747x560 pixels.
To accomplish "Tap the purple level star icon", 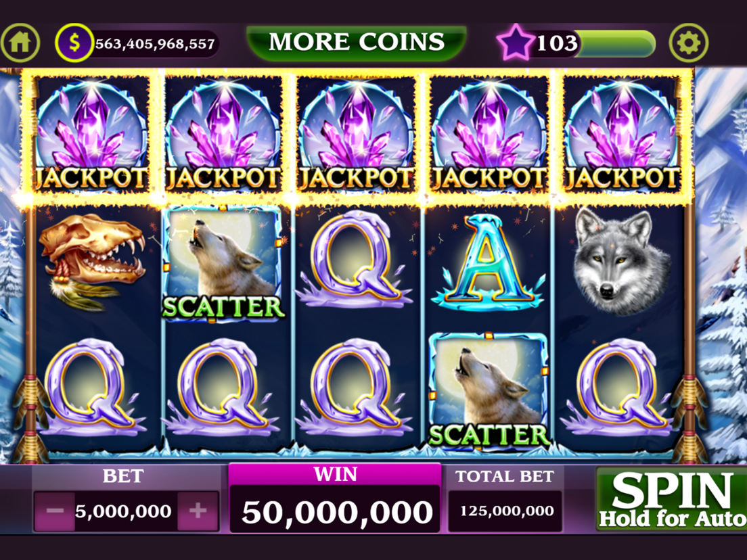I will (x=516, y=43).
